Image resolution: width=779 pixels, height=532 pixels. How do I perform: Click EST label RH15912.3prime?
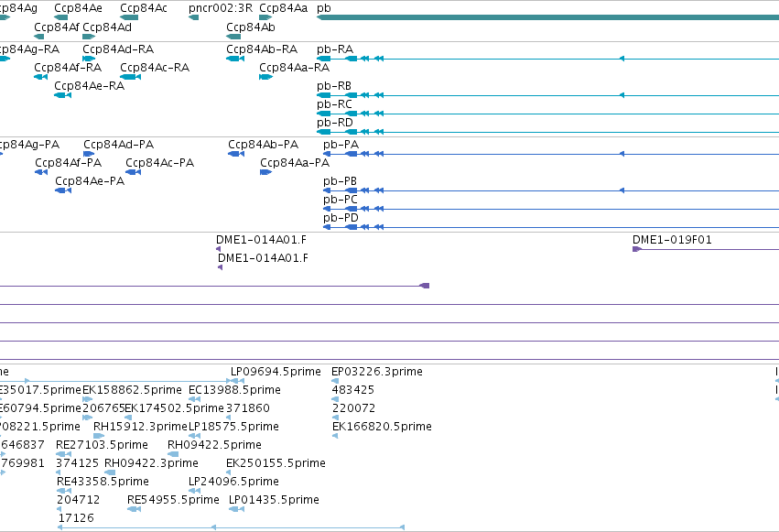pyautogui.click(x=140, y=427)
